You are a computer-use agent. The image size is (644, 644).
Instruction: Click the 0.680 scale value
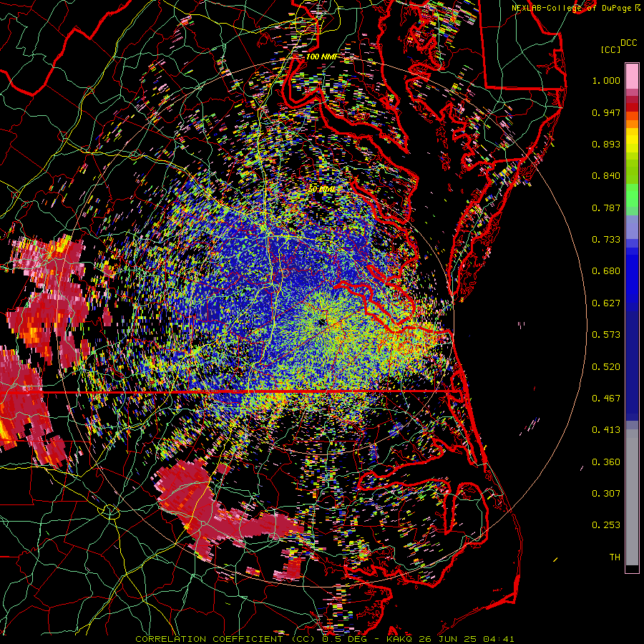click(x=606, y=271)
